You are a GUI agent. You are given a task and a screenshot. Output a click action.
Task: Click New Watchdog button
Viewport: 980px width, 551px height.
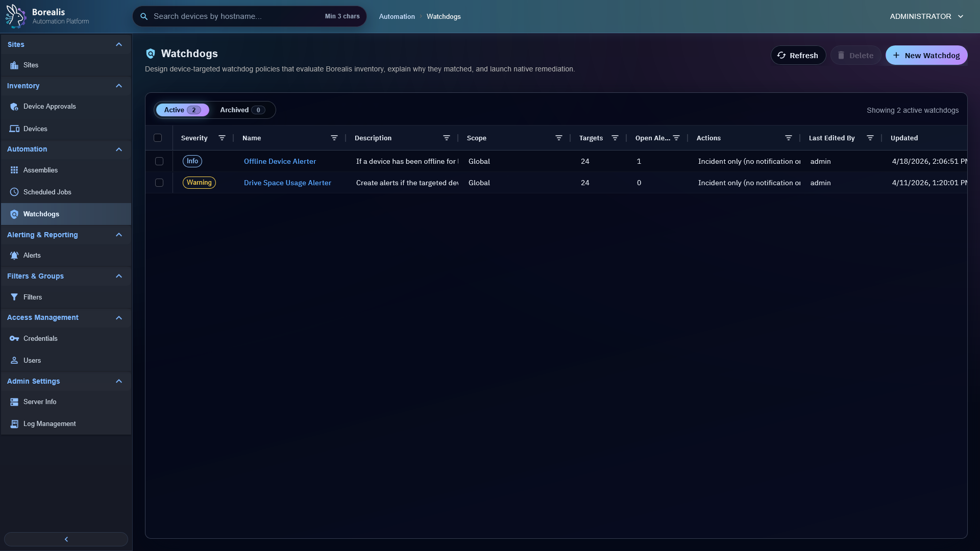(926, 55)
